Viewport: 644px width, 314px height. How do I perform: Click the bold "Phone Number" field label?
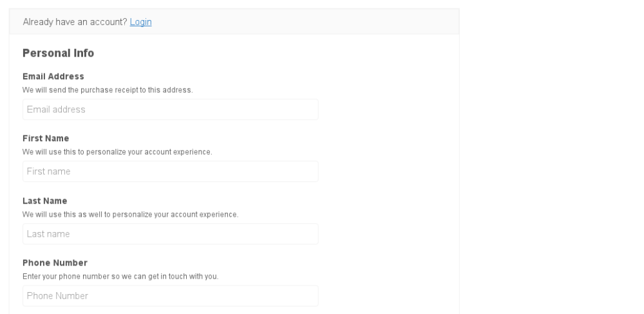(x=55, y=263)
